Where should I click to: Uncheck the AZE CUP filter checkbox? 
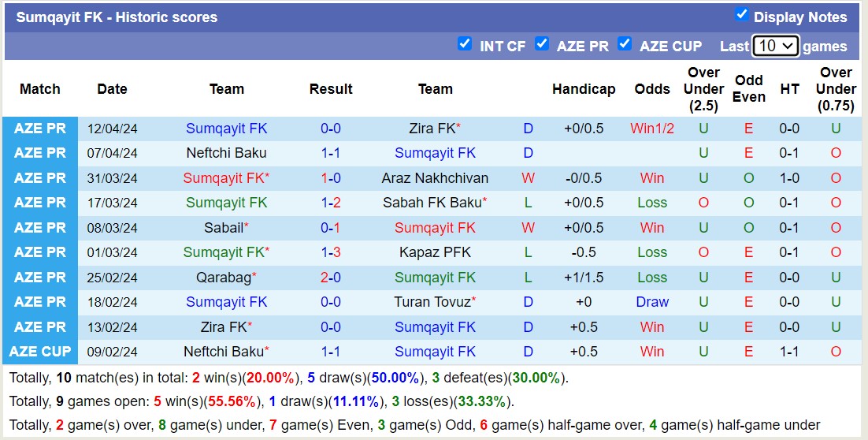625,43
